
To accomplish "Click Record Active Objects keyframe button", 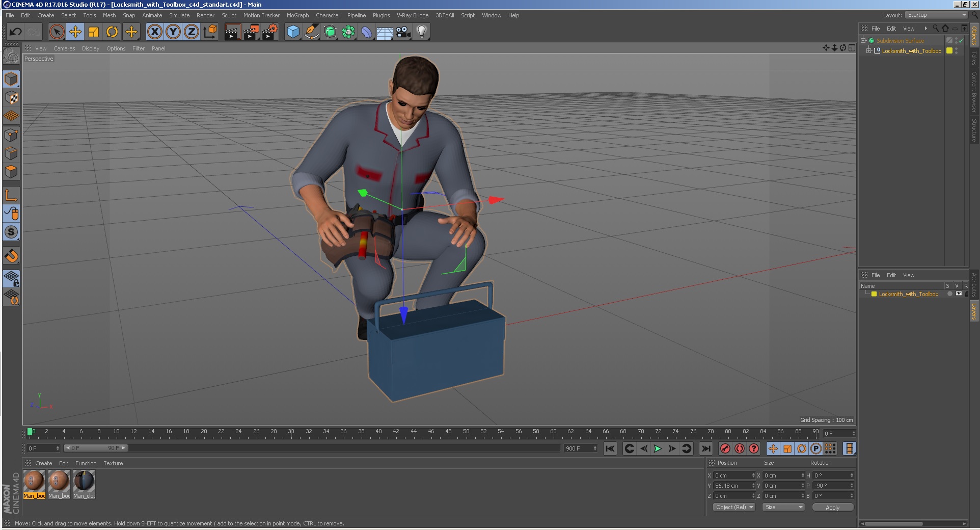I will 725,448.
